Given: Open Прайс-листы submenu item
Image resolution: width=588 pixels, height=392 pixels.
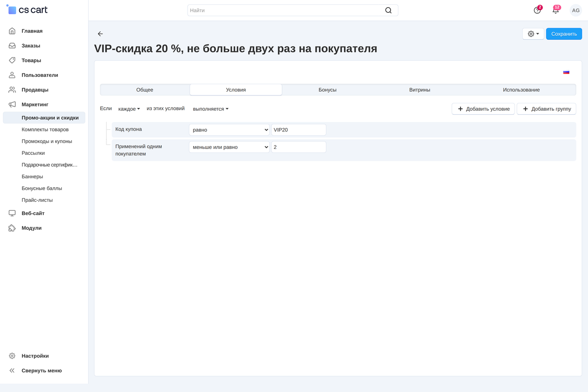Looking at the screenshot, I should tap(37, 200).
